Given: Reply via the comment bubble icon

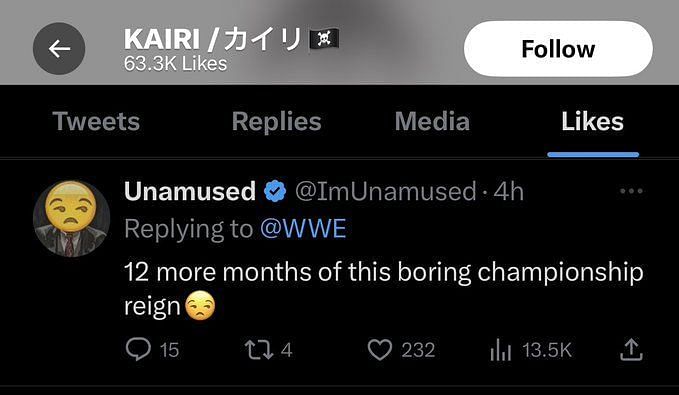Looking at the screenshot, I should point(138,349).
